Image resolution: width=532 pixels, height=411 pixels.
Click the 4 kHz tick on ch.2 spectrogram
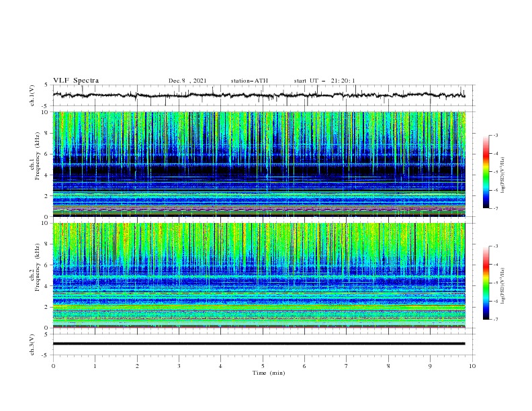pos(46,286)
